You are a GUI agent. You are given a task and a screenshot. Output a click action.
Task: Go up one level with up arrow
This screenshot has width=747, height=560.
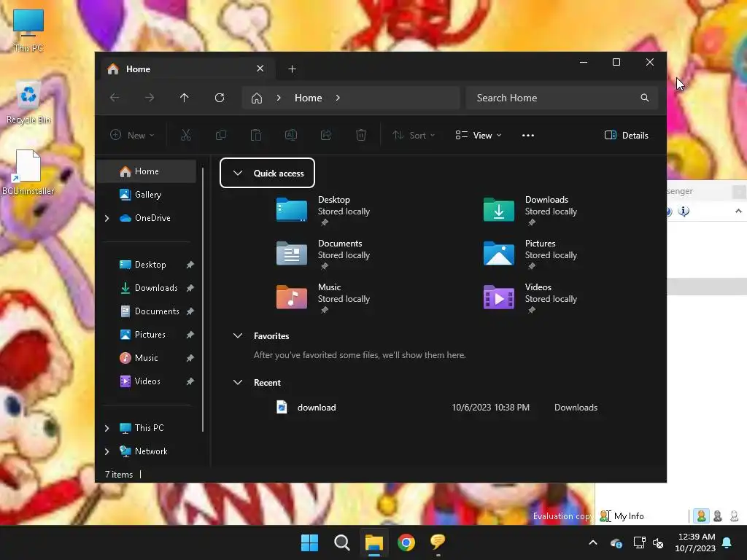(x=185, y=98)
